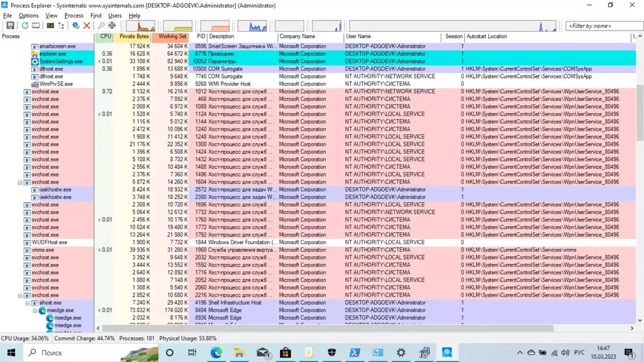Click the Save toolbar icon
644x362 pixels.
pos(10,25)
